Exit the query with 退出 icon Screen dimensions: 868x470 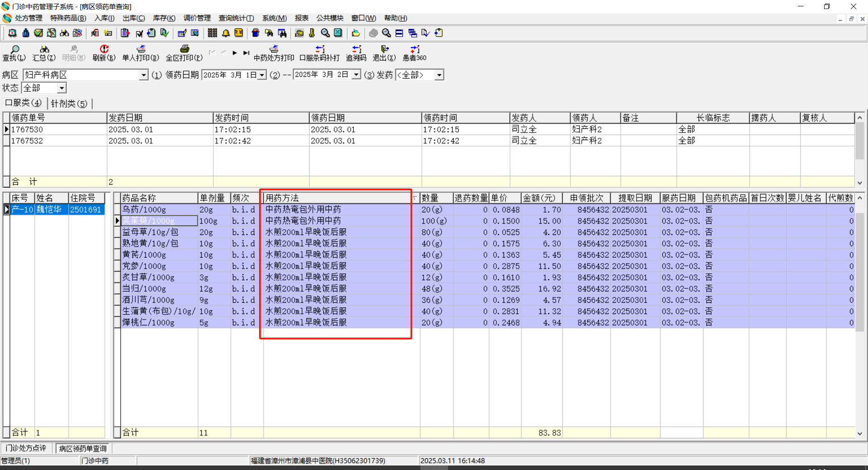coord(384,50)
